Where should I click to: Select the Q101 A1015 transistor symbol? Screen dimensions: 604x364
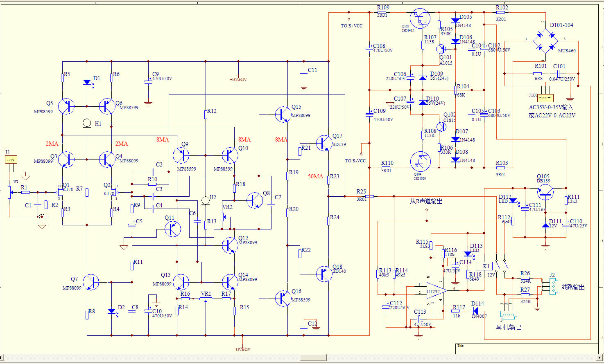(441, 49)
